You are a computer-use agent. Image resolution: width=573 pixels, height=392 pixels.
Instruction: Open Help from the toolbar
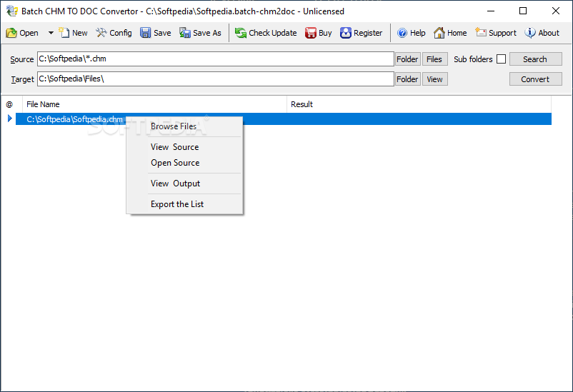(411, 33)
